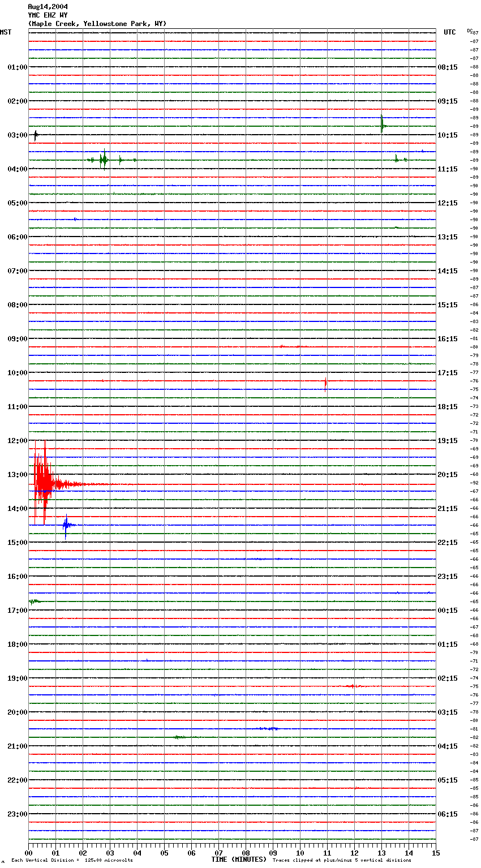Select the 05:00 MST time label
Viewport: 481px width, 868px height.
pos(18,203)
